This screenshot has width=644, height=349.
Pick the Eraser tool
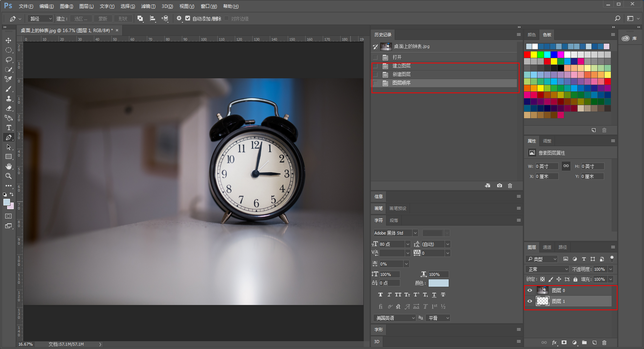pos(9,108)
